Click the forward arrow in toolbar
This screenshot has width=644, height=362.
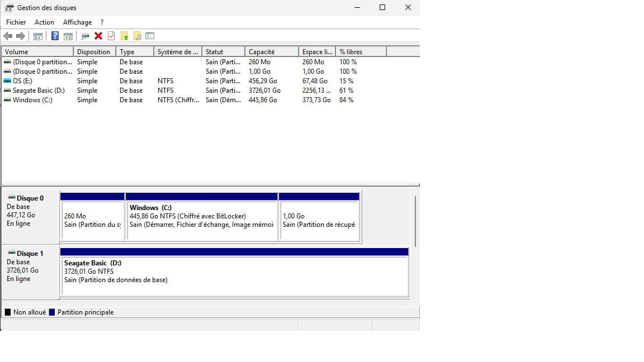(21, 36)
